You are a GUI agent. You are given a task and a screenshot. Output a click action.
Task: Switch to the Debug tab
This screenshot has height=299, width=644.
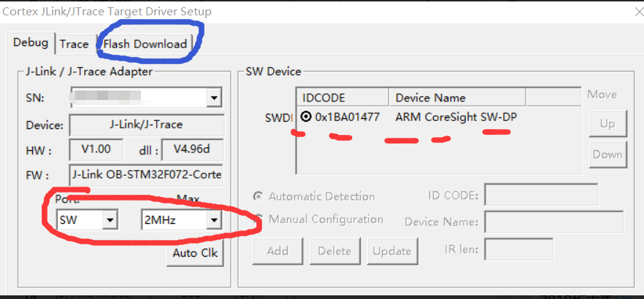[x=31, y=43]
